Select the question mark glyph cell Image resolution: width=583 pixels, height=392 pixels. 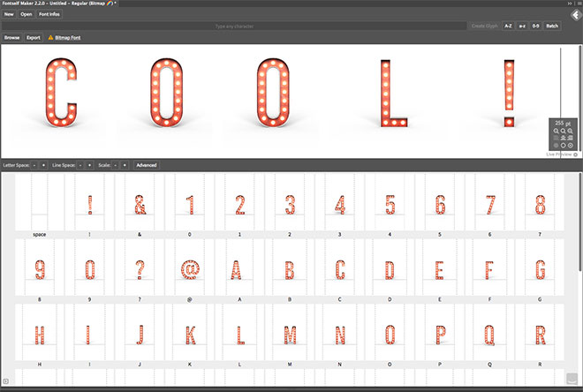pos(140,268)
